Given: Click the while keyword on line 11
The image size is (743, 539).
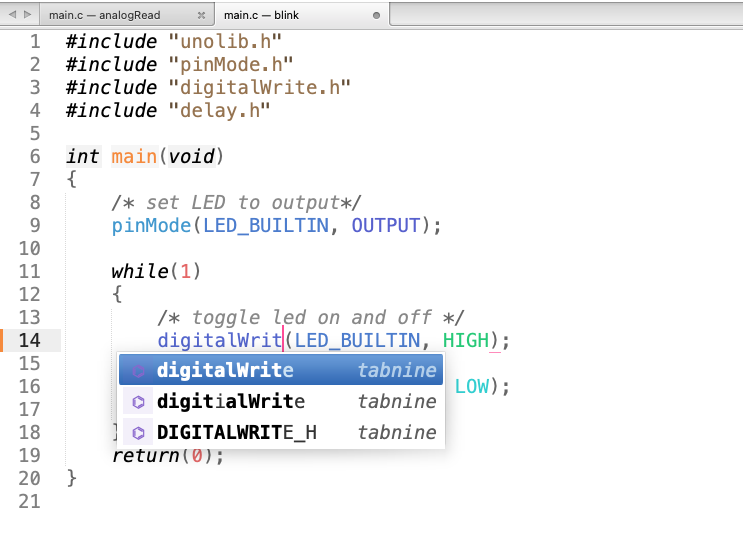Looking at the screenshot, I should coord(140,272).
